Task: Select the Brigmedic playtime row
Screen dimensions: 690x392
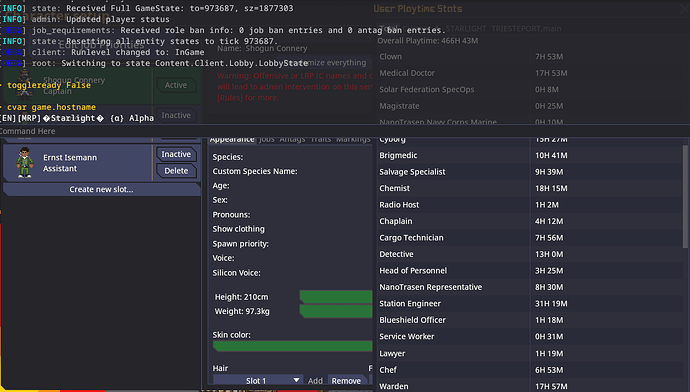Action: point(530,155)
